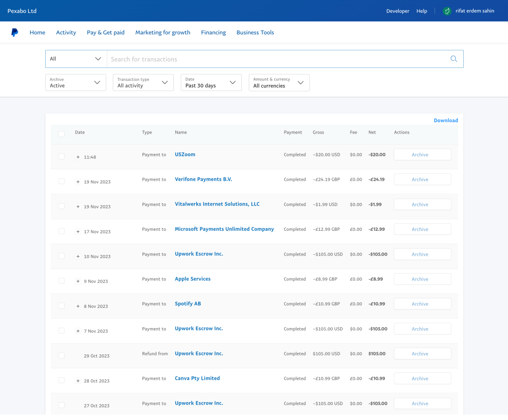
Task: Click the Pexabo Ltd title
Action: coord(22,11)
